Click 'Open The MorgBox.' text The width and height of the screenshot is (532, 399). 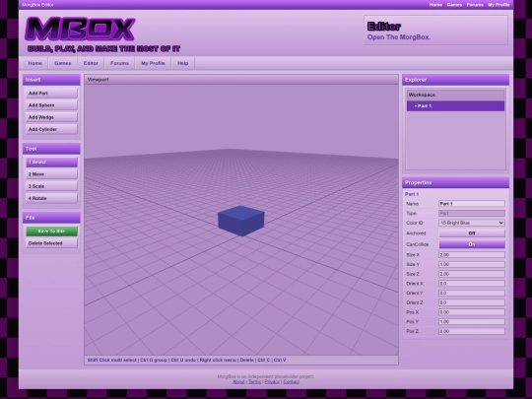coord(399,37)
